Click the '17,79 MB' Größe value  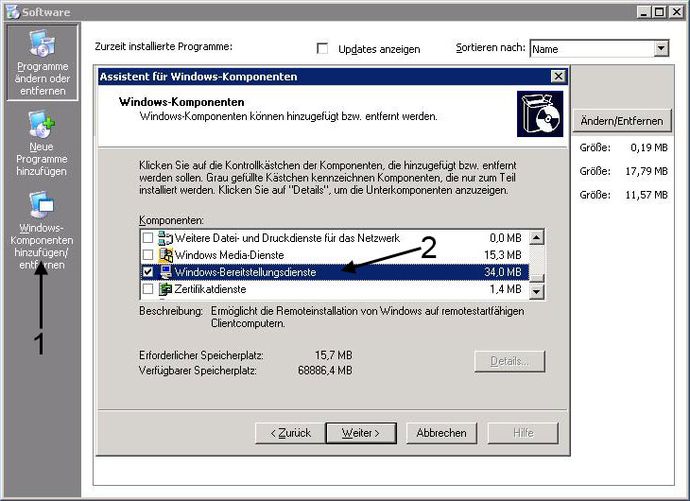pos(646,171)
